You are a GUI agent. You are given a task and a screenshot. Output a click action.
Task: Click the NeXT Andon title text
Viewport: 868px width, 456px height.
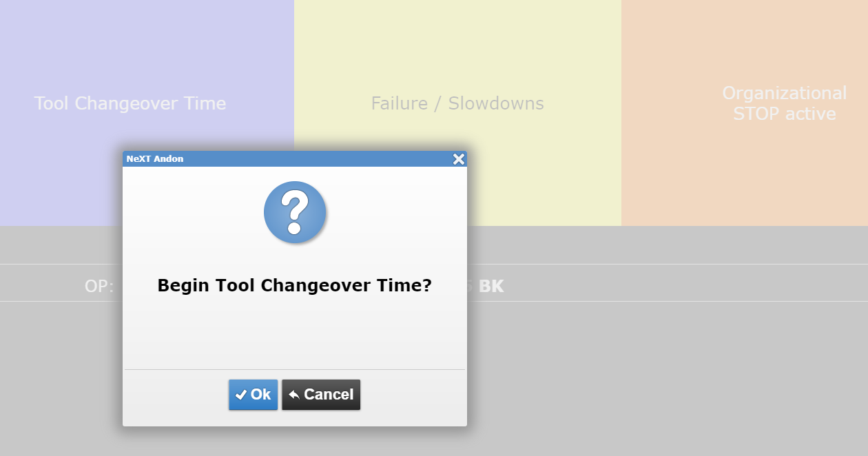click(x=155, y=159)
